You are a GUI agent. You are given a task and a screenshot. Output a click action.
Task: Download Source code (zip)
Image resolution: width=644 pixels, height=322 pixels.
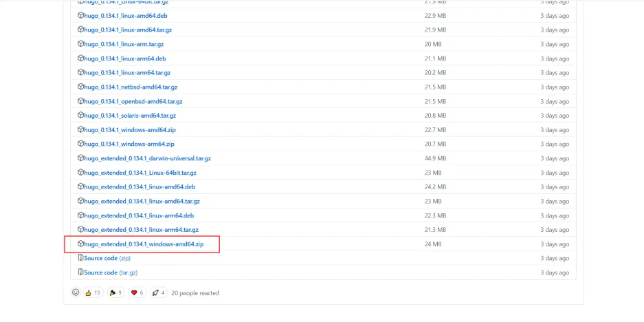point(107,258)
